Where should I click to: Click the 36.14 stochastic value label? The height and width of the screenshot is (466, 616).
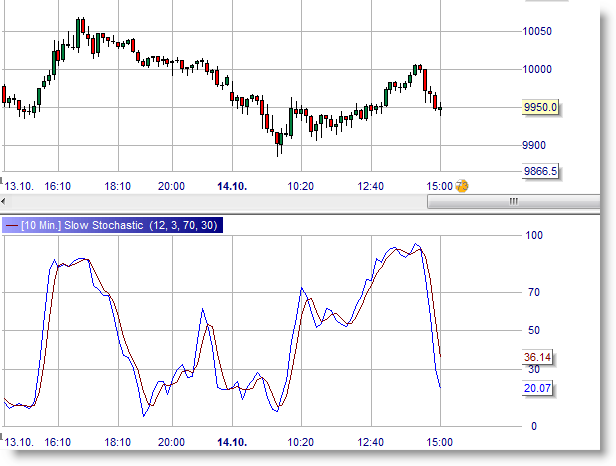(x=537, y=357)
